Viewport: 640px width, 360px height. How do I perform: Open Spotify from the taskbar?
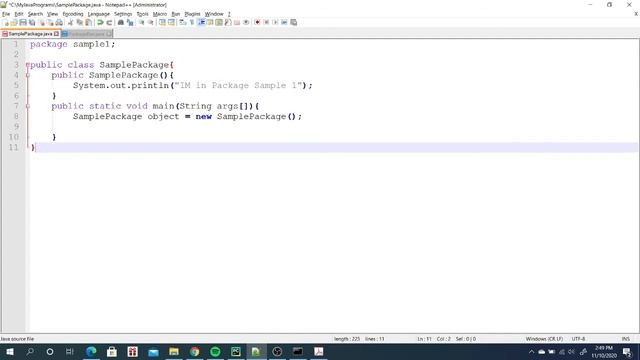click(x=215, y=351)
